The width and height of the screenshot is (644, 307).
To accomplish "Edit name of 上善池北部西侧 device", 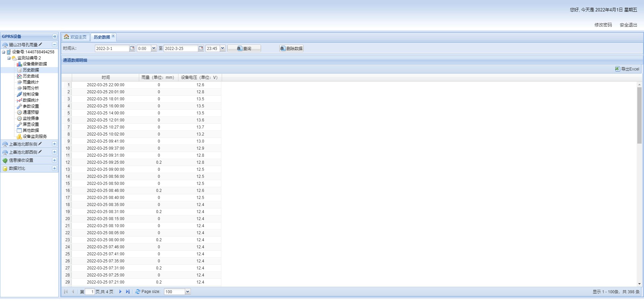I will coord(40,152).
